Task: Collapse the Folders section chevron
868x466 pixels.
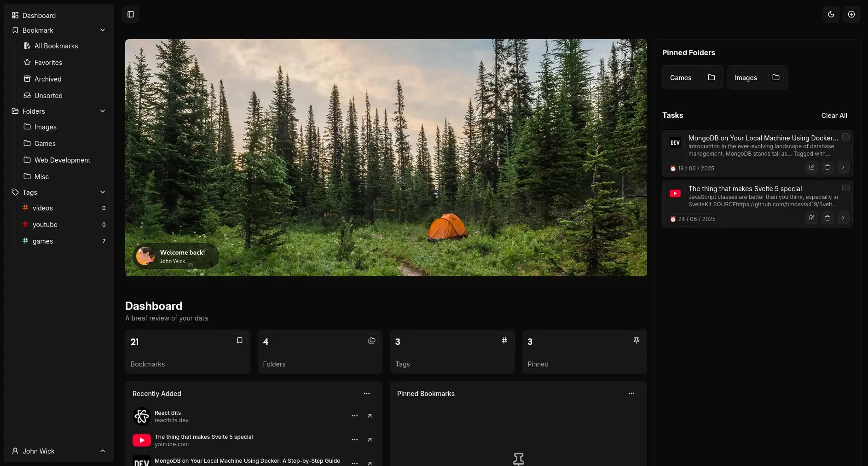Action: click(x=102, y=111)
